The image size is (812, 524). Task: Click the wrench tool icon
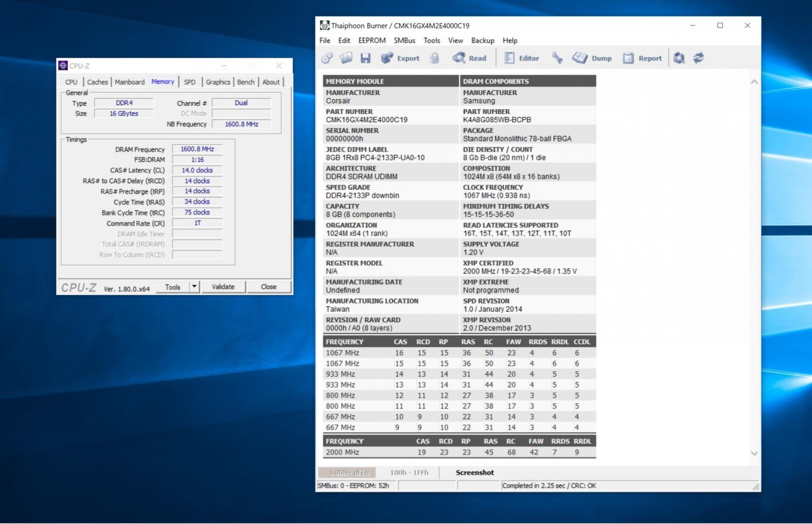[557, 58]
